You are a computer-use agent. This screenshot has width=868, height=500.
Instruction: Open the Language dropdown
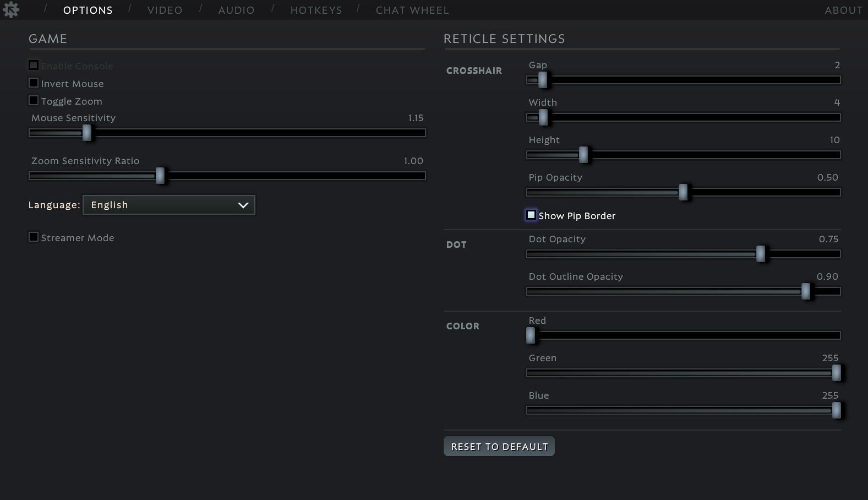tap(168, 204)
